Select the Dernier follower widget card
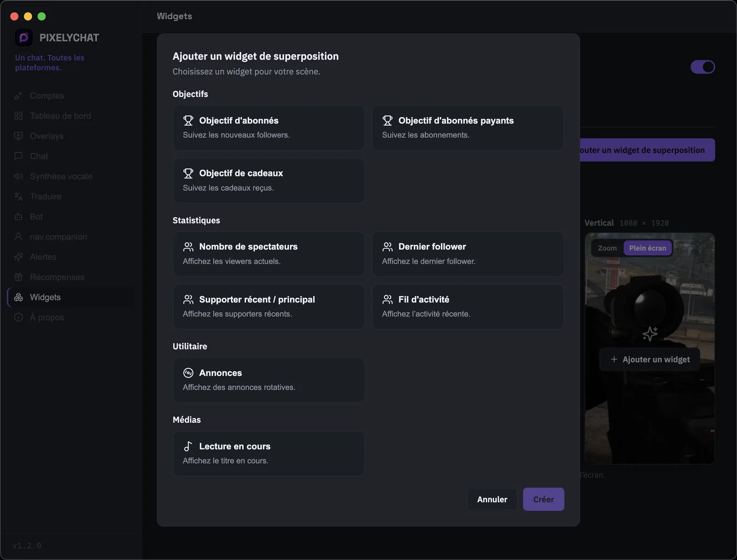737x560 pixels. pos(468,254)
